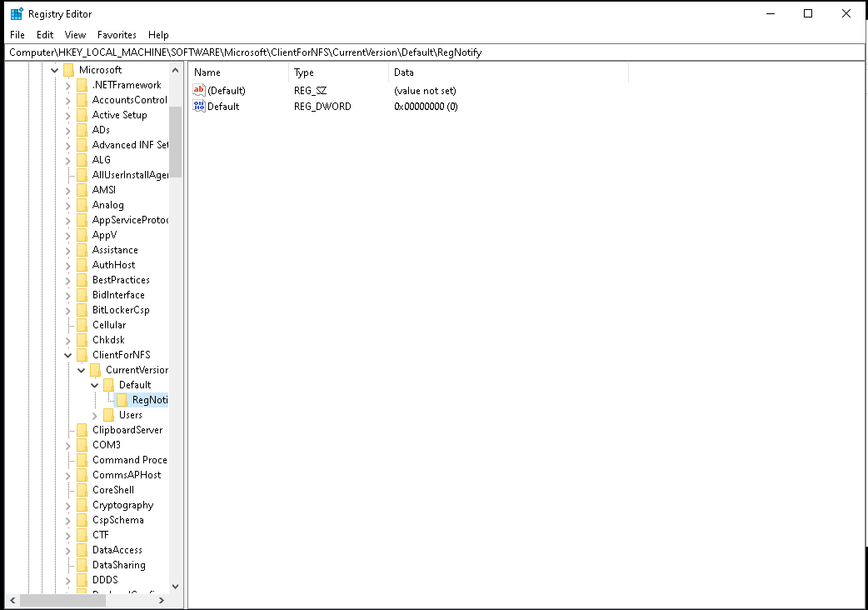Click the registry path address bar

433,52
